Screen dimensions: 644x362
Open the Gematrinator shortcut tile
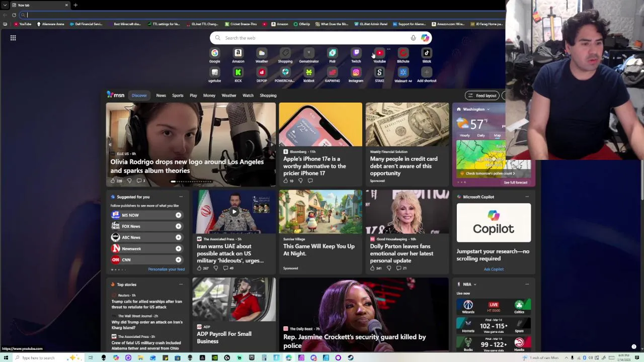[x=309, y=55]
